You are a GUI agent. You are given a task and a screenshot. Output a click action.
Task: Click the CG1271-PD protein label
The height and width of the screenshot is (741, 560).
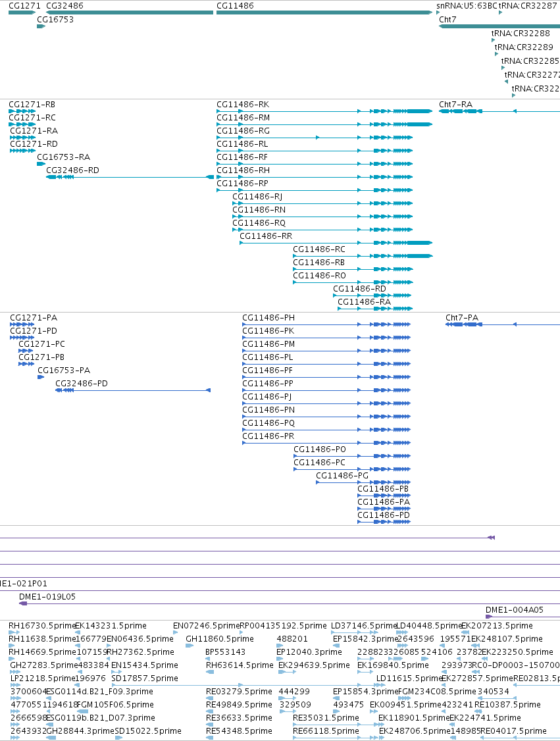[34, 331]
